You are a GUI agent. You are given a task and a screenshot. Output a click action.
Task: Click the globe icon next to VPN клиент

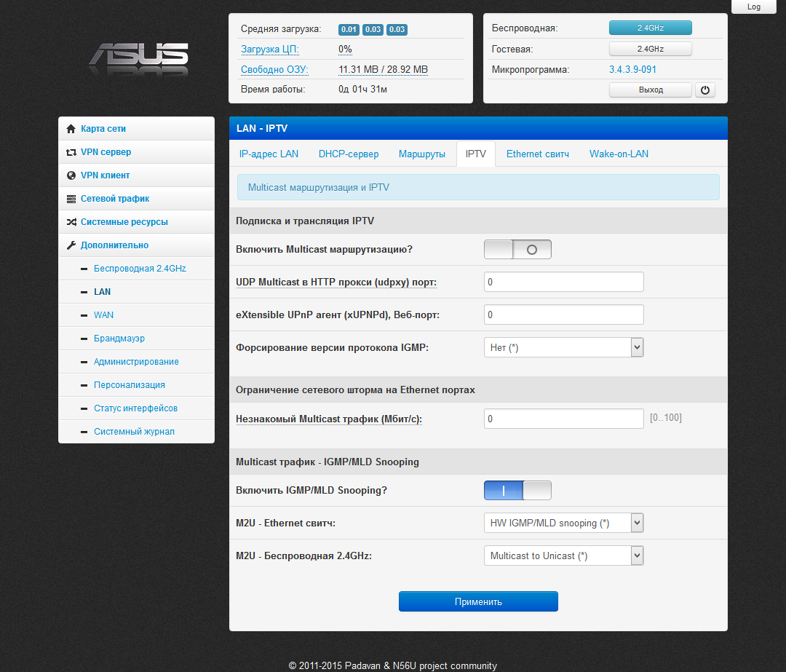[x=71, y=175]
